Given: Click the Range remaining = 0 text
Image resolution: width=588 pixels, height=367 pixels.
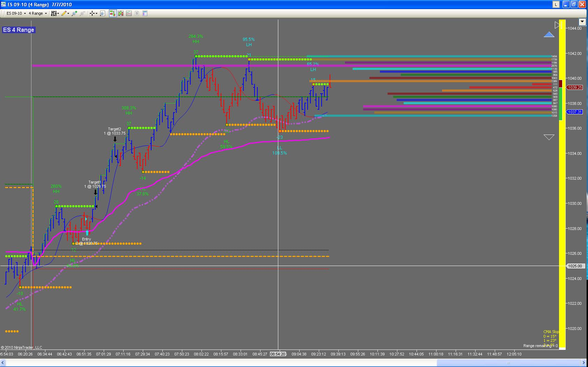Looking at the screenshot, I should [x=540, y=346].
